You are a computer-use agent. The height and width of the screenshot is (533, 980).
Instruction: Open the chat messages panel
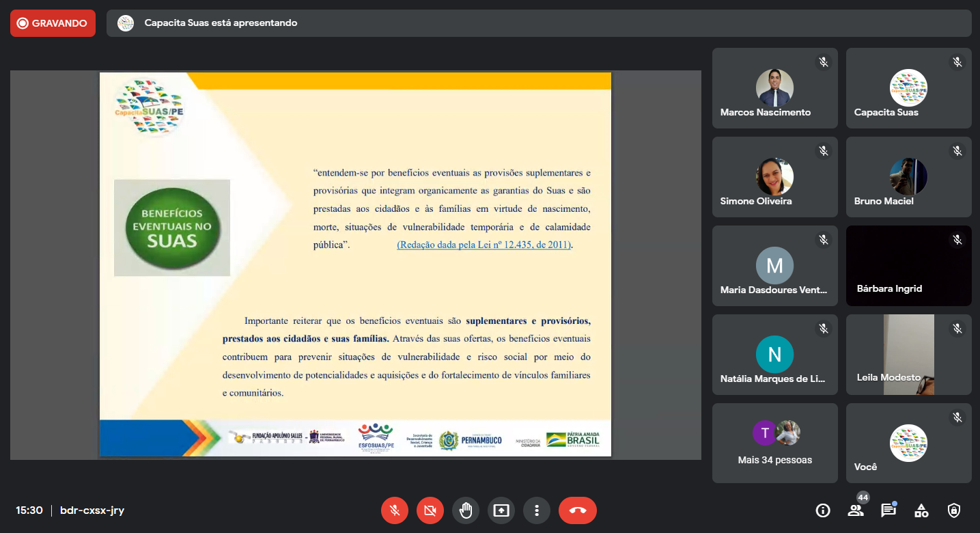888,510
